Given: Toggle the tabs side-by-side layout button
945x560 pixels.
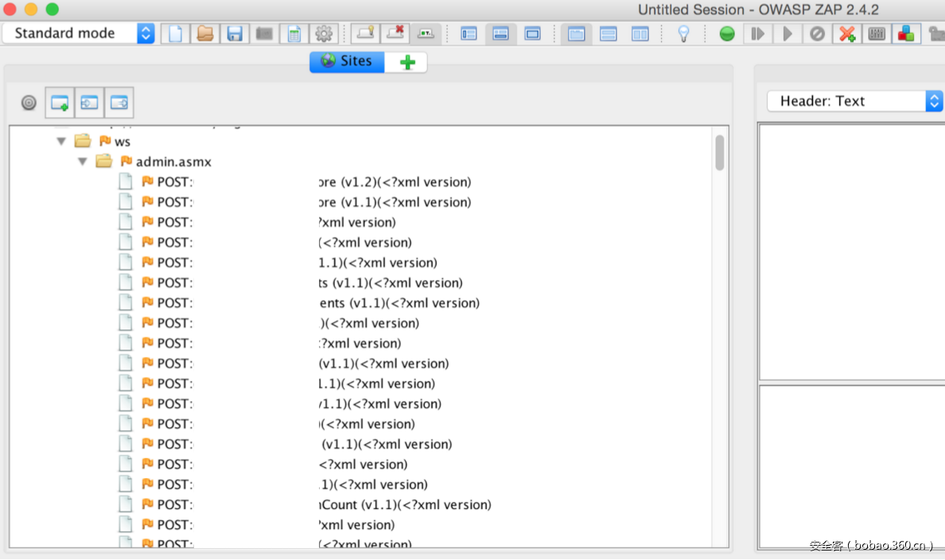Looking at the screenshot, I should tap(640, 33).
